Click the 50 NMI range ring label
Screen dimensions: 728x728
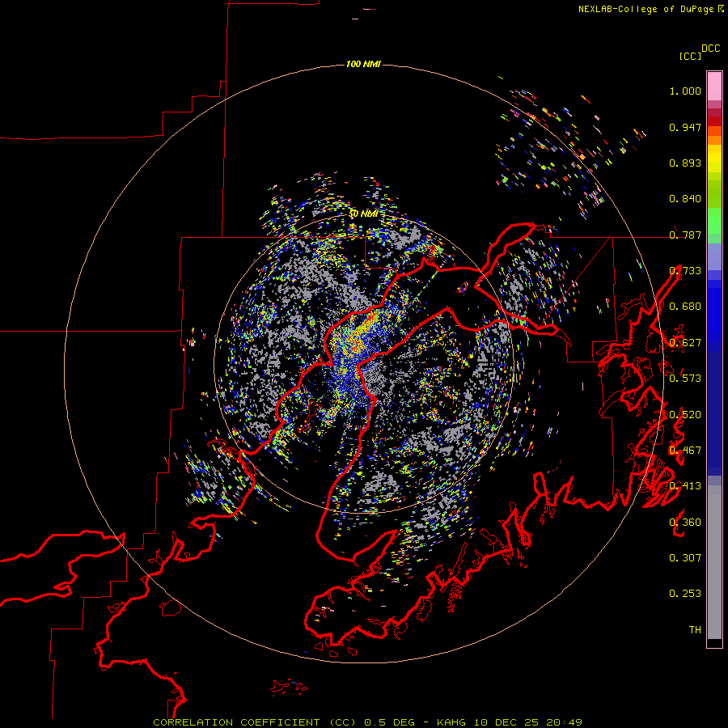click(x=363, y=214)
